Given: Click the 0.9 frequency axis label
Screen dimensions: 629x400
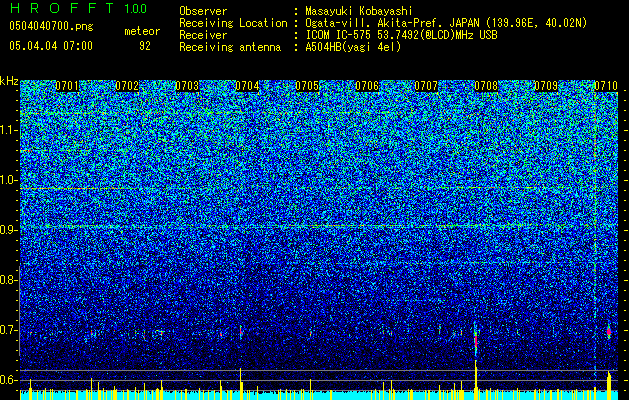Looking at the screenshot, I should [x=8, y=229].
